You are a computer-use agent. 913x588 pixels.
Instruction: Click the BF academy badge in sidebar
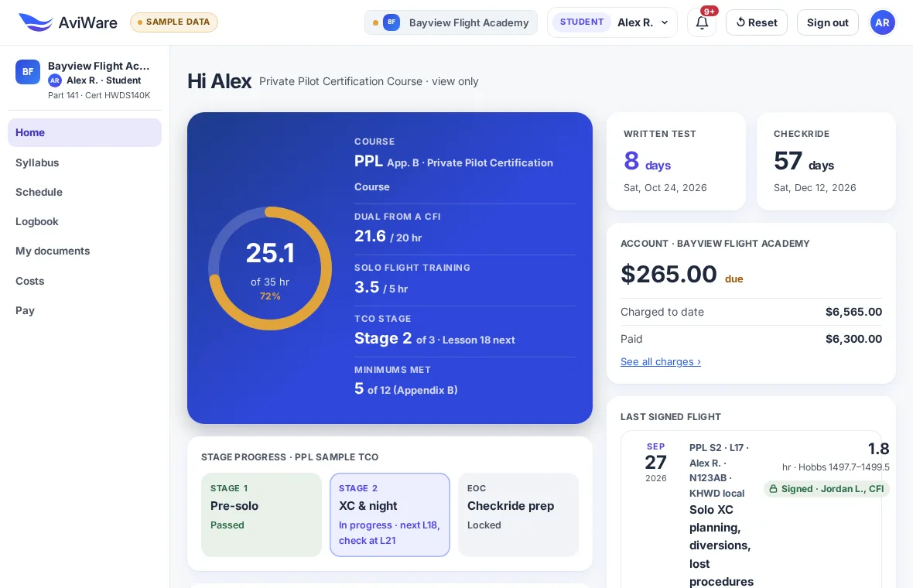(27, 72)
